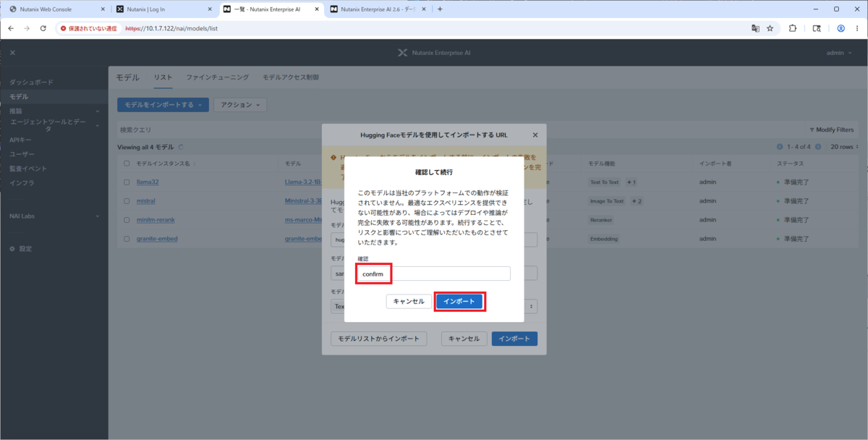The image size is (868, 440).
Task: Bookmark this page with star icon
Action: [x=770, y=28]
